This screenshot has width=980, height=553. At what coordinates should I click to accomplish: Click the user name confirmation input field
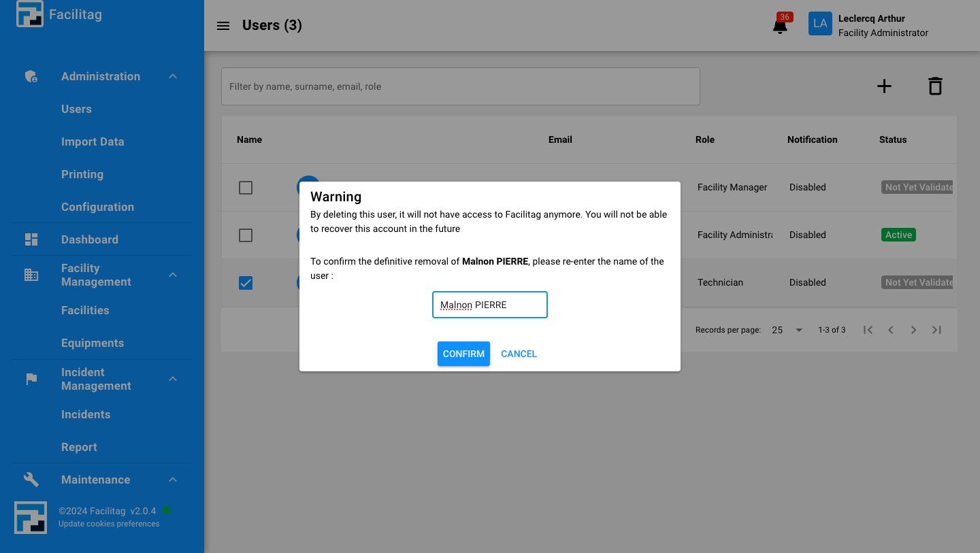[x=490, y=305]
